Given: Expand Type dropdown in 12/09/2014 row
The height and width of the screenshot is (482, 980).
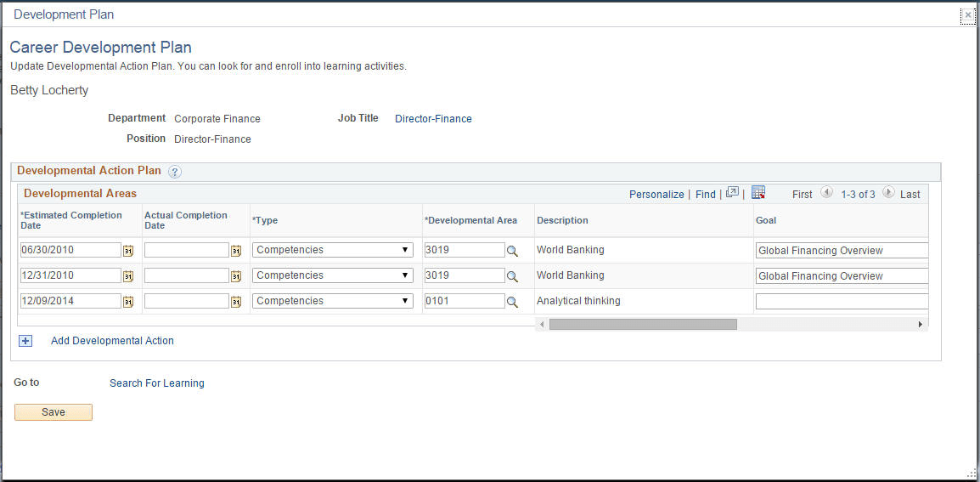Looking at the screenshot, I should (x=333, y=301).
